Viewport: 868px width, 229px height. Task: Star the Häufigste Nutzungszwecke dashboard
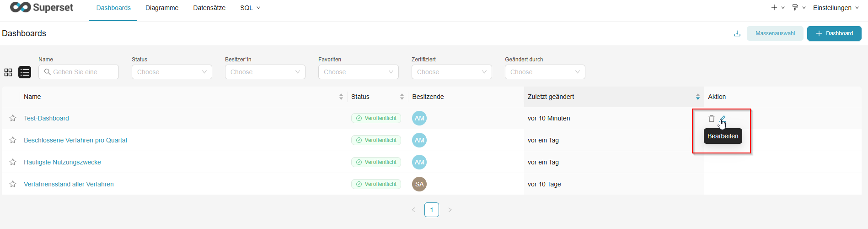click(13, 162)
